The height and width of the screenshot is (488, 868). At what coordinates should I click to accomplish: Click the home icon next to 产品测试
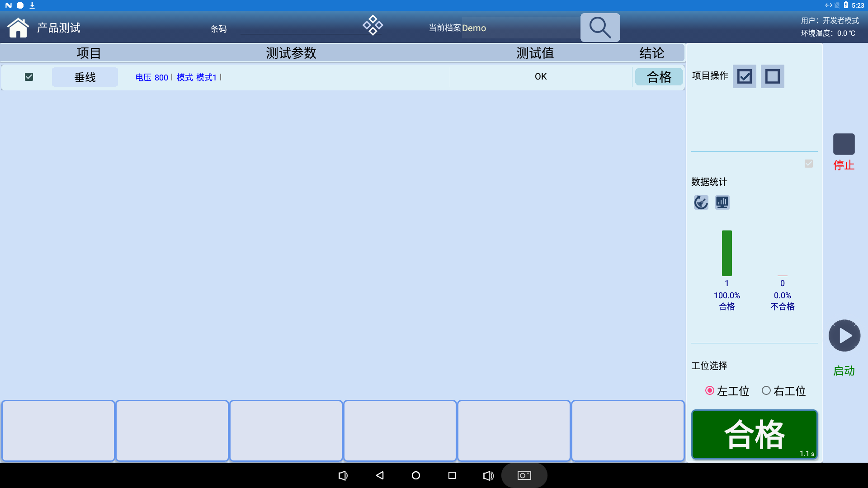pyautogui.click(x=18, y=27)
